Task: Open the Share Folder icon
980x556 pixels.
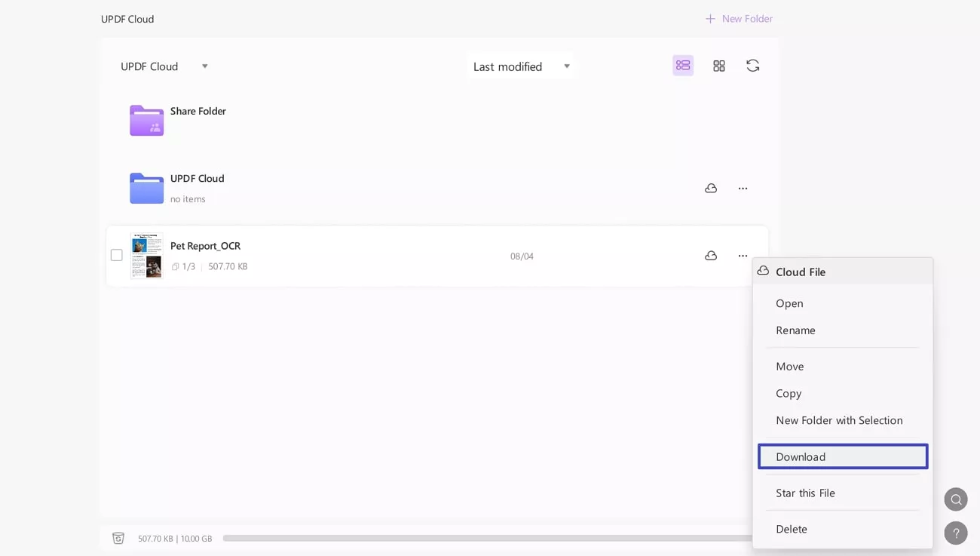Action: coord(146,121)
